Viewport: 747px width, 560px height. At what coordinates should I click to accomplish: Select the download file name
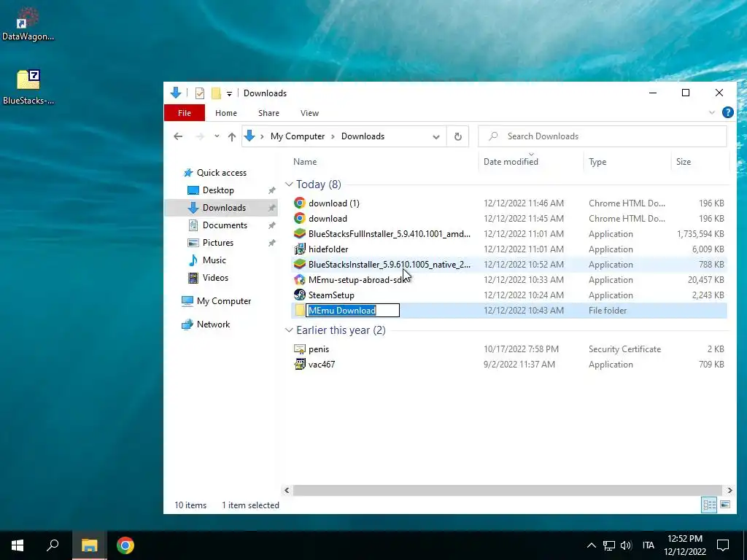[328, 219]
